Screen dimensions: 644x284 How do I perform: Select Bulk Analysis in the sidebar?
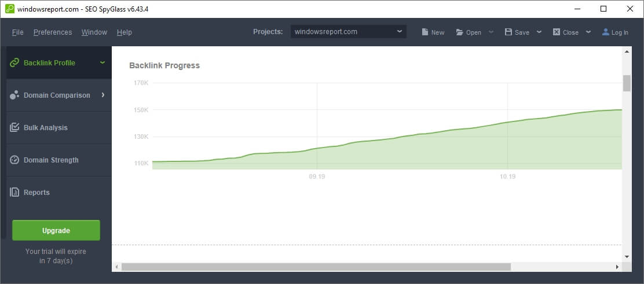pyautogui.click(x=58, y=128)
